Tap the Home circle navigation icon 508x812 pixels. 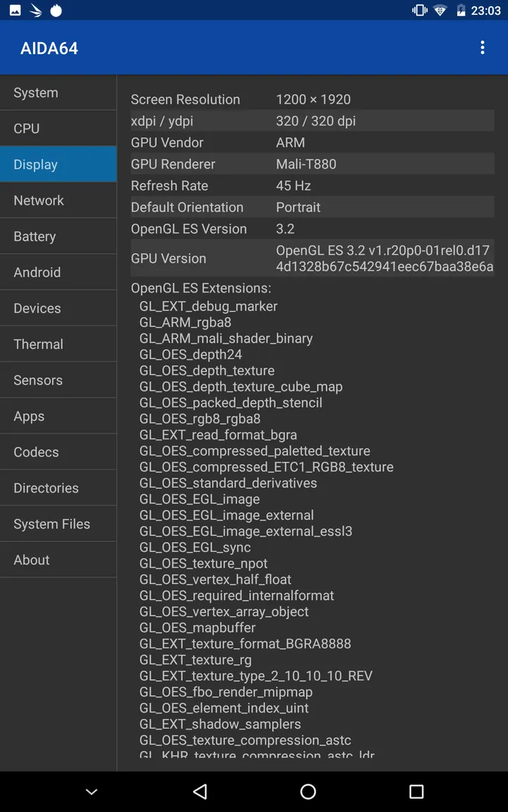click(x=308, y=792)
